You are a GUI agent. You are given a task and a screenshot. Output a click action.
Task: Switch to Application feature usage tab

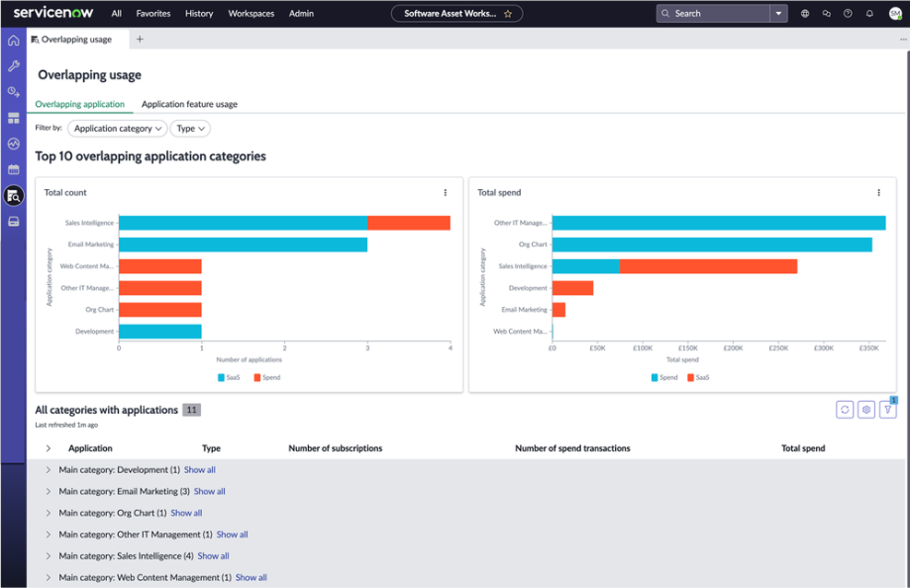pos(189,104)
